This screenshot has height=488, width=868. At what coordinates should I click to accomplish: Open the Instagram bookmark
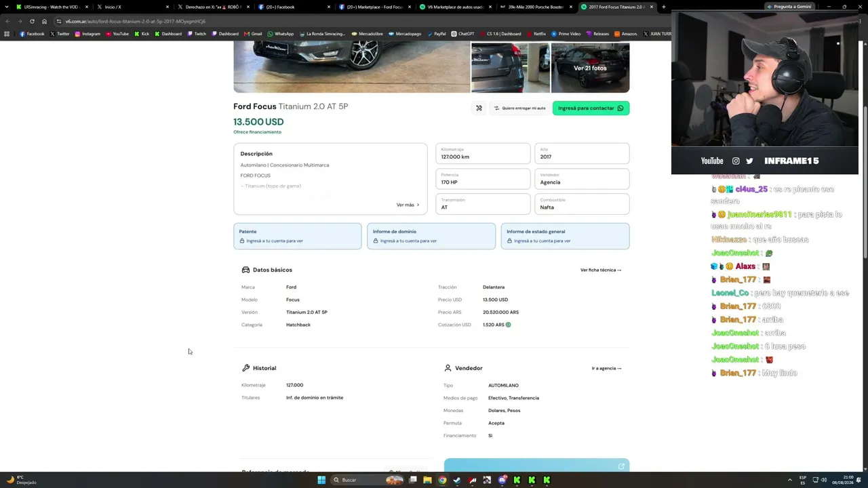87,34
